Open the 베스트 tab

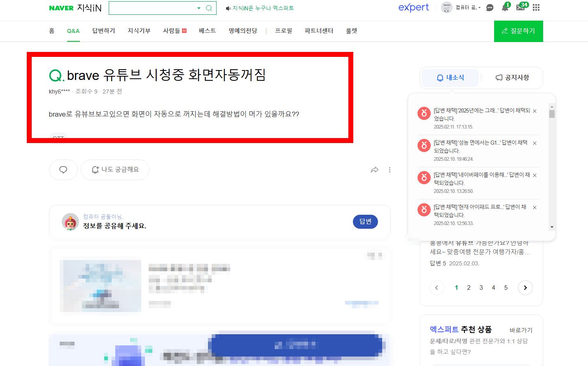click(208, 31)
